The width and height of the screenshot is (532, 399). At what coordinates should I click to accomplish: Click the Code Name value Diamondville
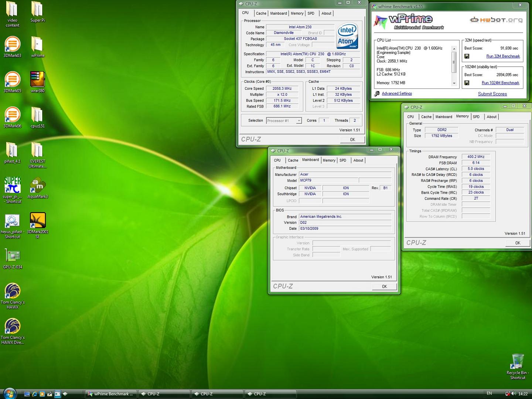(x=284, y=33)
